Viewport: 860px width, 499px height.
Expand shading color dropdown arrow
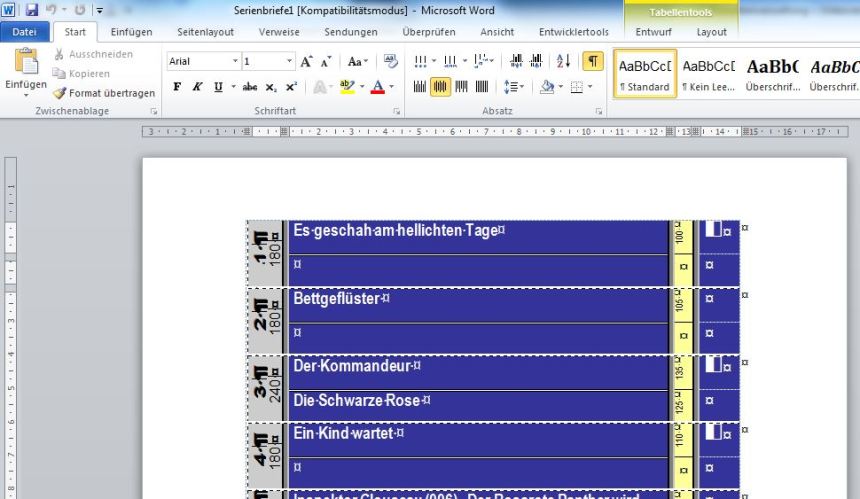(561, 87)
